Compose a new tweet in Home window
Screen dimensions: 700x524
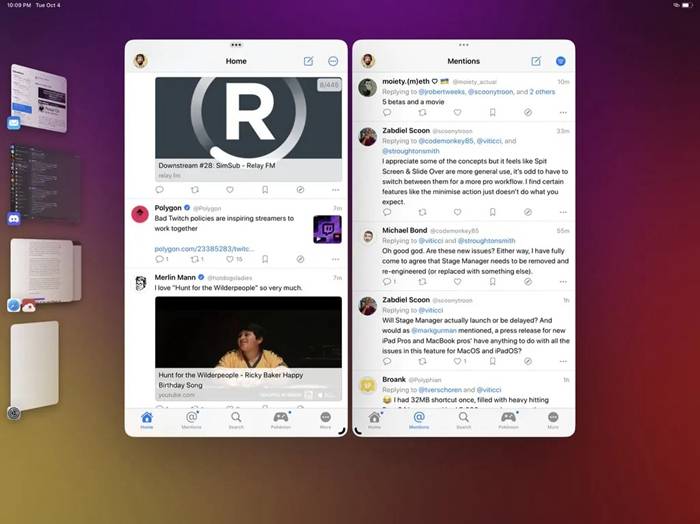coord(308,61)
